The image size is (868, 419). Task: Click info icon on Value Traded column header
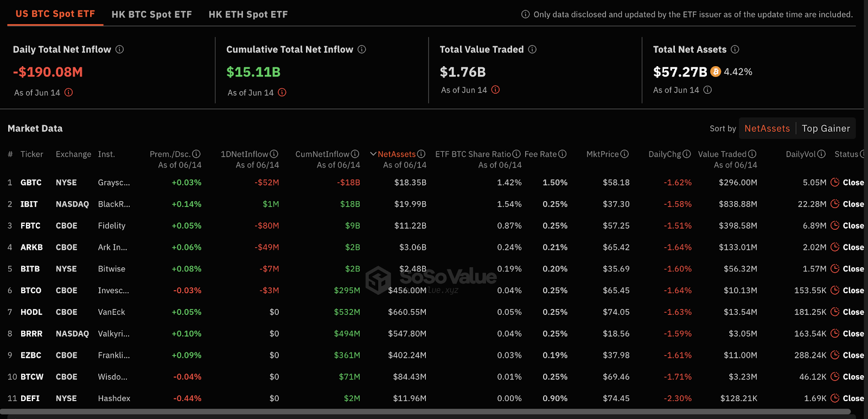[752, 154]
